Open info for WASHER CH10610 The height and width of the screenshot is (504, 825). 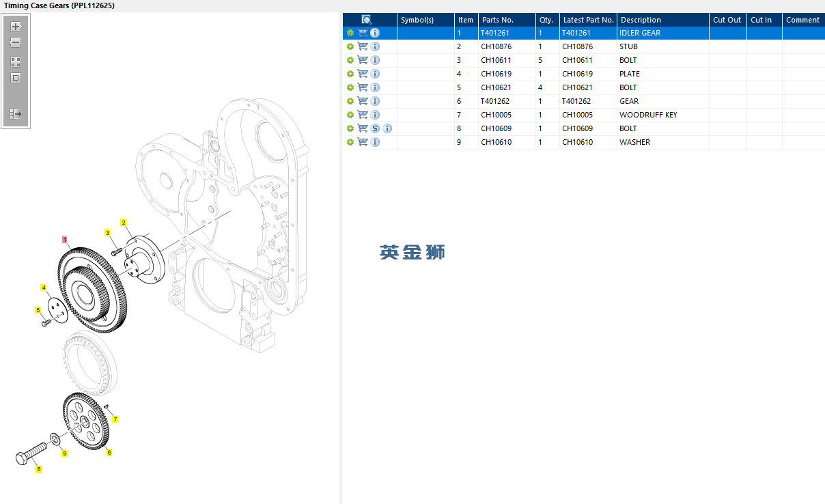[x=375, y=142]
